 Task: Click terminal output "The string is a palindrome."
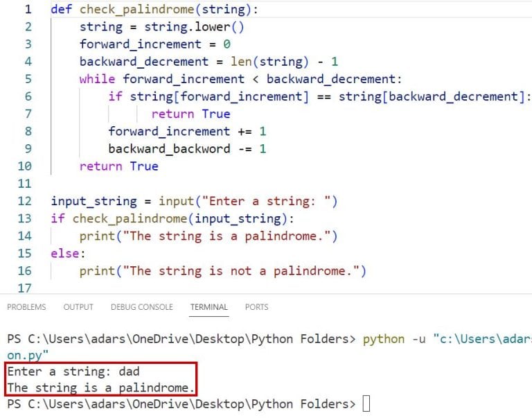point(101,387)
